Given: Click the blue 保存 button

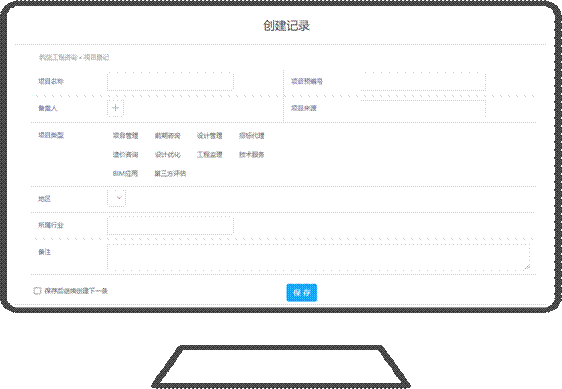Looking at the screenshot, I should [301, 293].
